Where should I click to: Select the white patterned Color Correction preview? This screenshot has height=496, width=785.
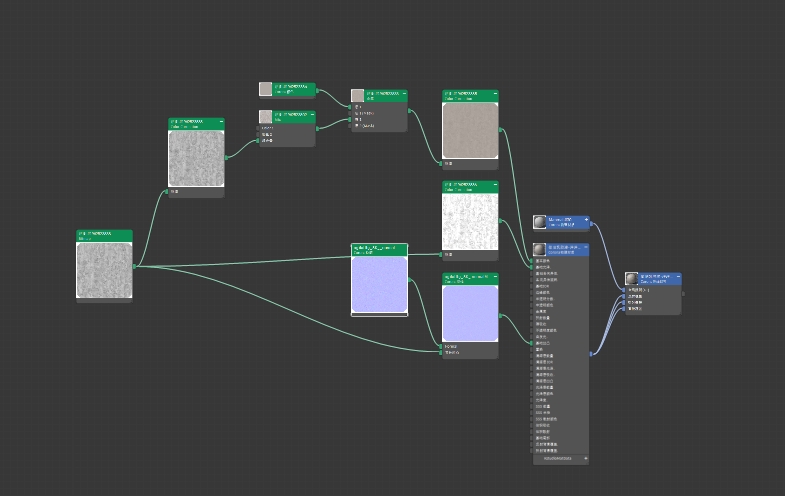[x=470, y=222]
